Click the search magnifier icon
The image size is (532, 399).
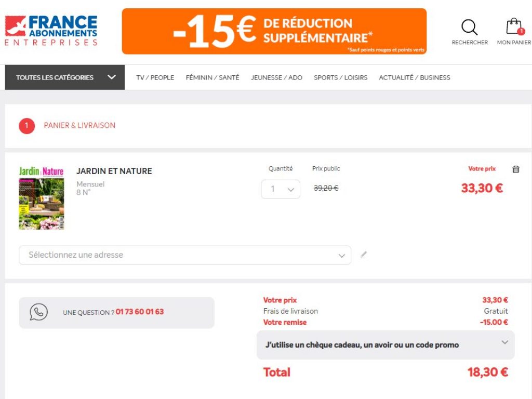tap(469, 28)
